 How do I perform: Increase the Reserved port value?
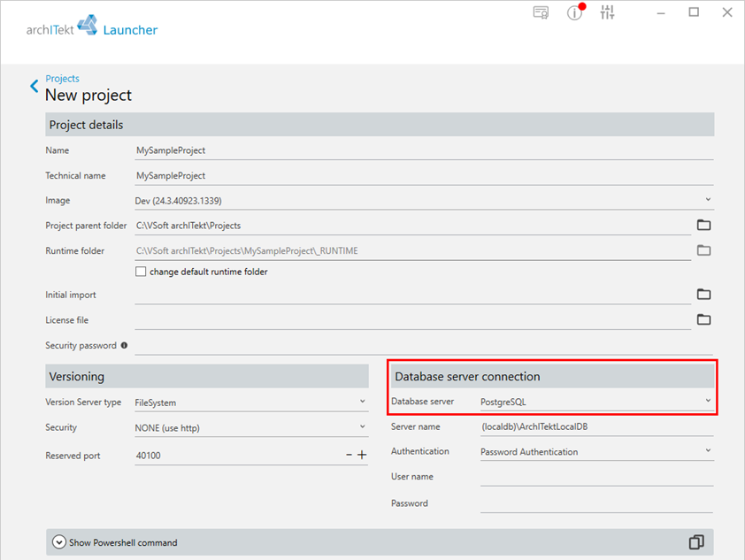click(x=362, y=455)
